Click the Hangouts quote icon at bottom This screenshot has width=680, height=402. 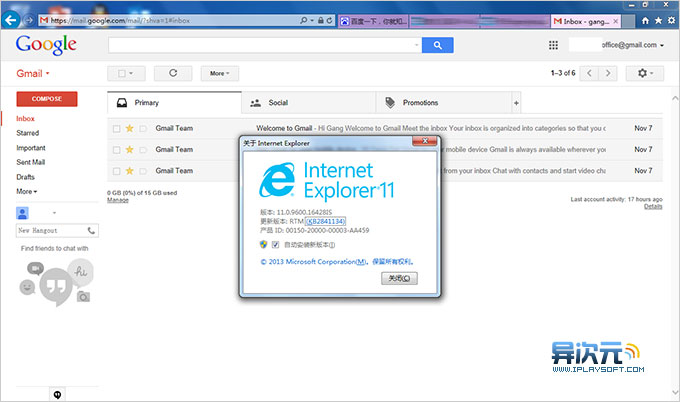tap(57, 395)
